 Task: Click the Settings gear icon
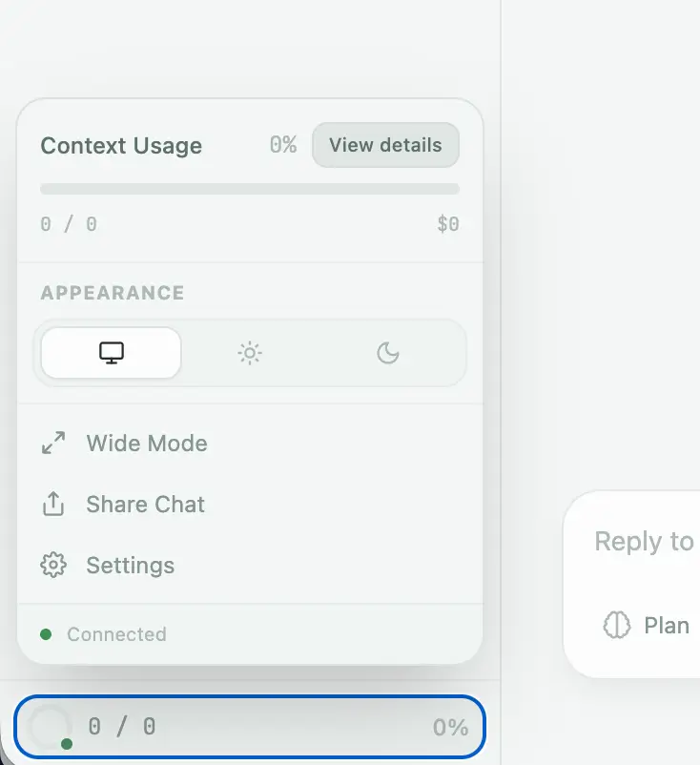coord(53,566)
